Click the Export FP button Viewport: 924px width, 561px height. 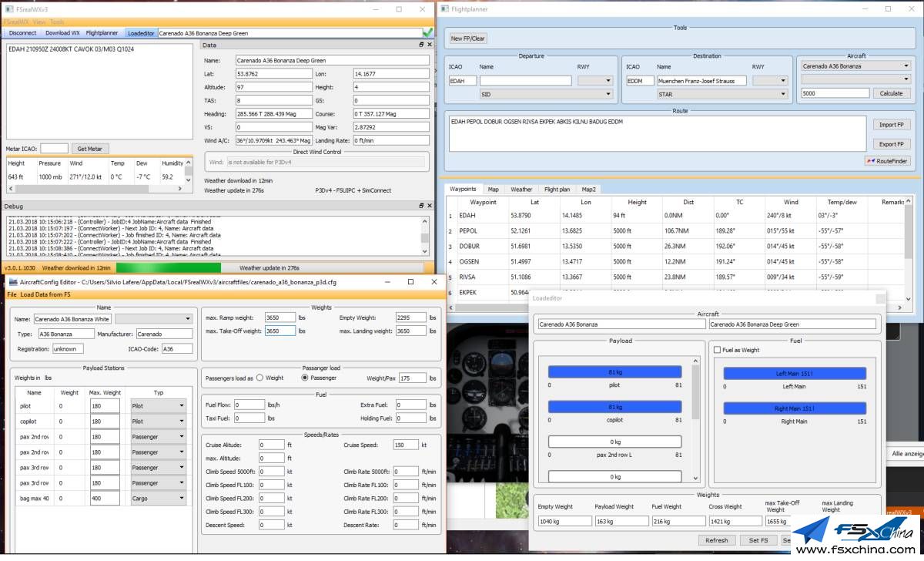pos(892,144)
